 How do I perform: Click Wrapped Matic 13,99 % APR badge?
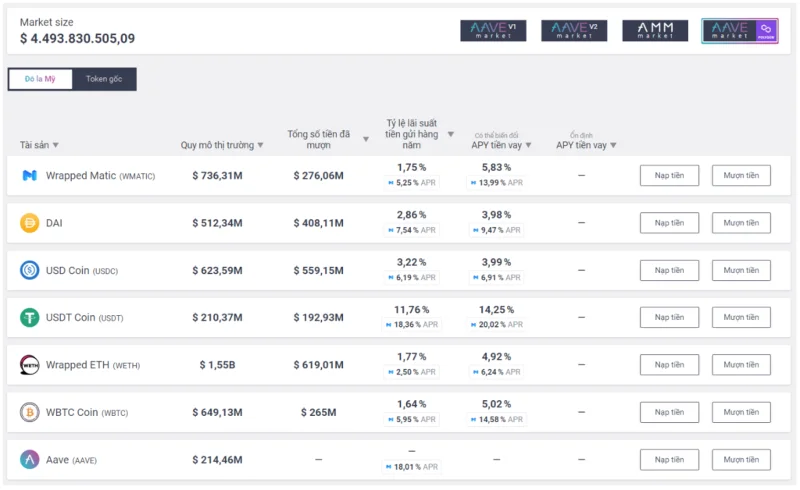click(496, 182)
